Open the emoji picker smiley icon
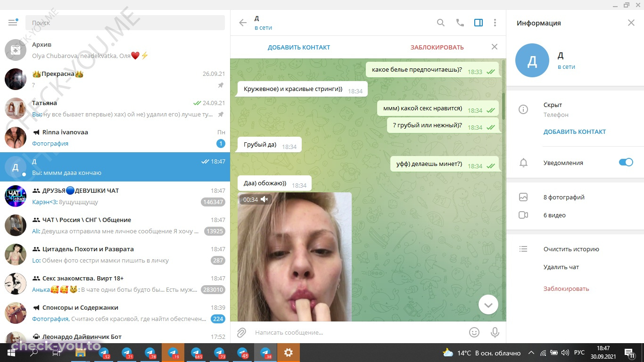Image resolution: width=644 pixels, height=362 pixels. point(474,332)
